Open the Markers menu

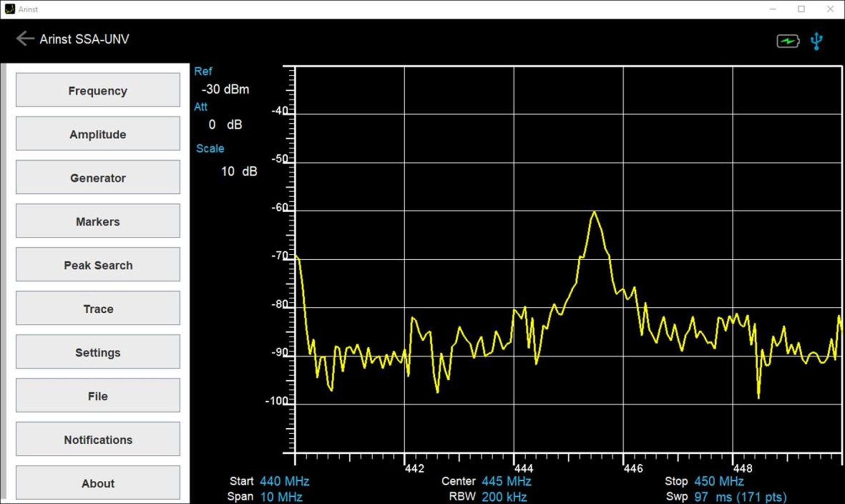click(x=98, y=221)
